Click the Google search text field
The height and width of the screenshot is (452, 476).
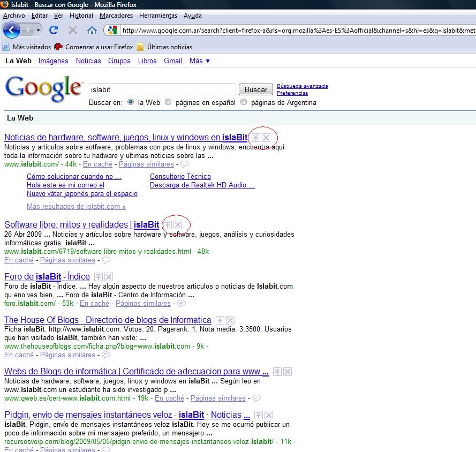click(162, 89)
